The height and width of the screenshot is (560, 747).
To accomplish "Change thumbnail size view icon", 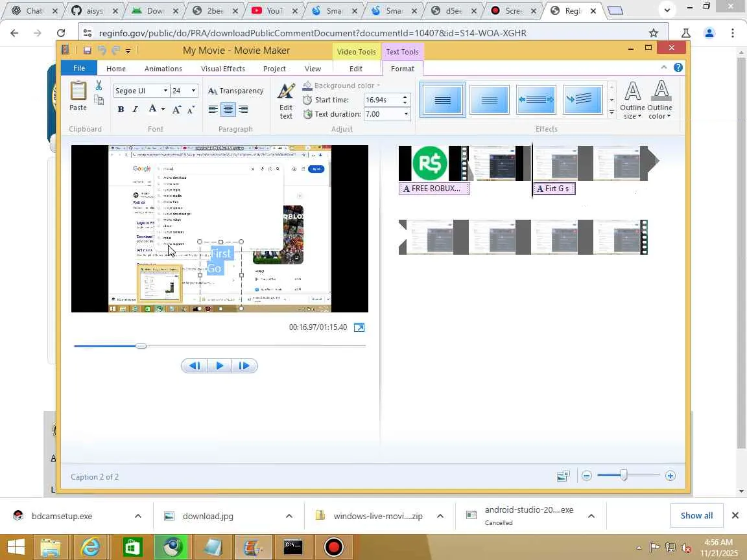I will (x=563, y=476).
